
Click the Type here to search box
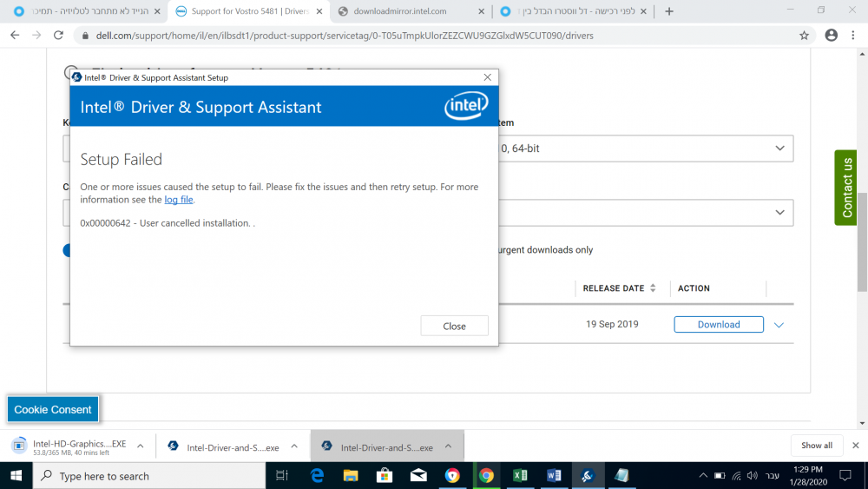(149, 476)
